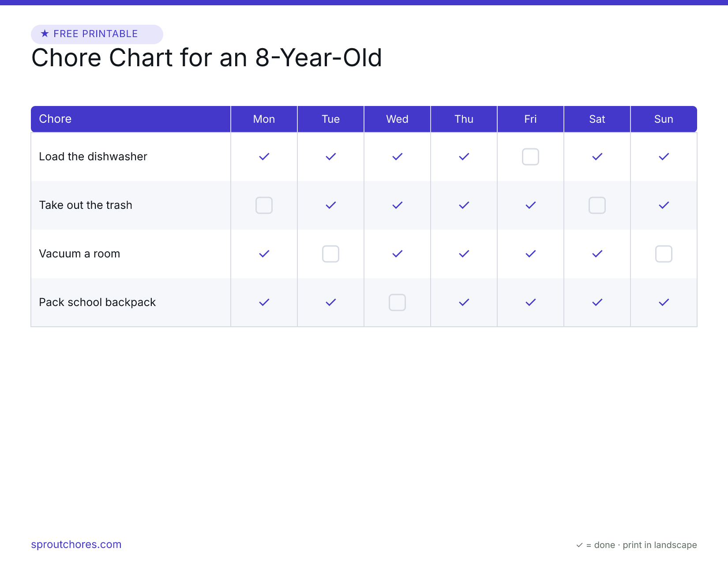This screenshot has width=728, height=563.
Task: Tick Pack school backpack Wednesday checkbox
Action: click(397, 302)
